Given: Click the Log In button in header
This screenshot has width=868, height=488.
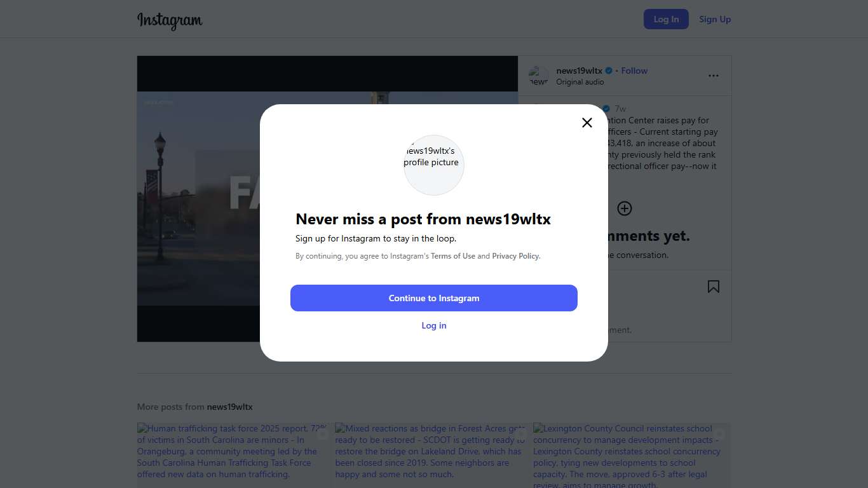Looking at the screenshot, I should pos(666,19).
